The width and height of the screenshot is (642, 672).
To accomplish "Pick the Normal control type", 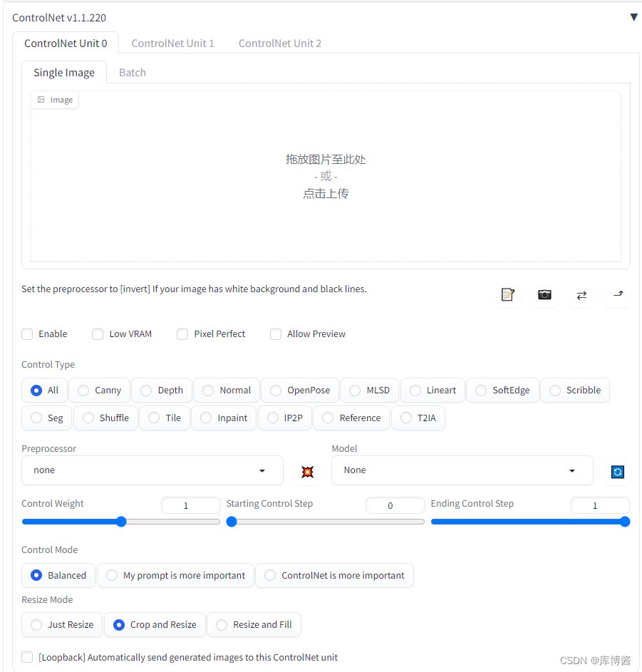I will click(227, 390).
